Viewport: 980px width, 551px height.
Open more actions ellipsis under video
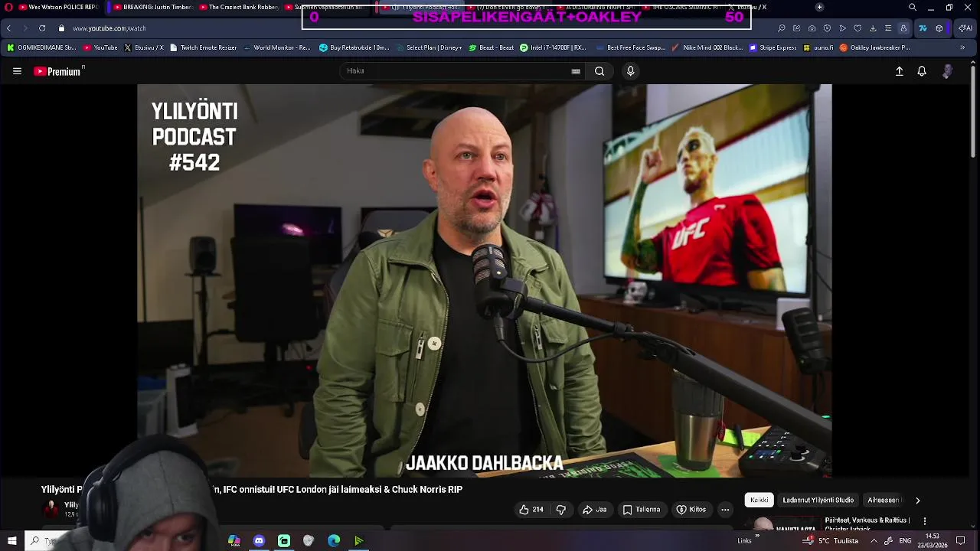pos(725,510)
